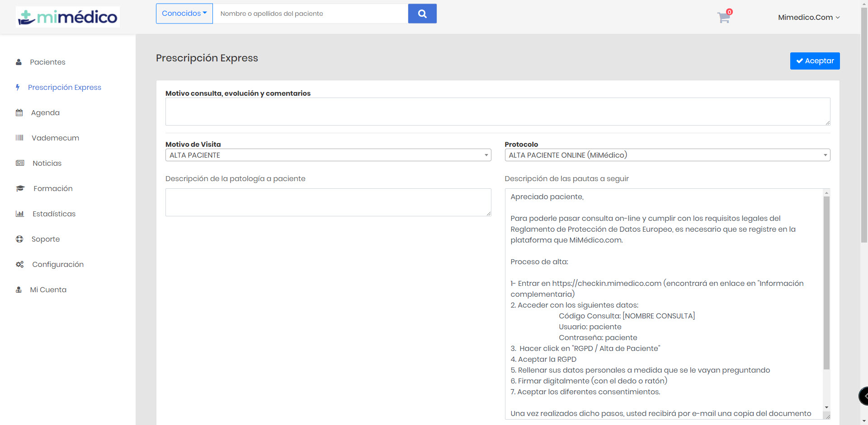Click the mimédico logo
The image size is (868, 425).
tap(68, 17)
